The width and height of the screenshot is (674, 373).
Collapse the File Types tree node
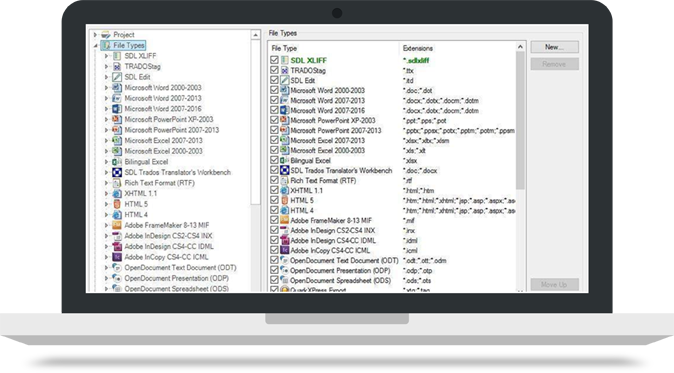[95, 46]
